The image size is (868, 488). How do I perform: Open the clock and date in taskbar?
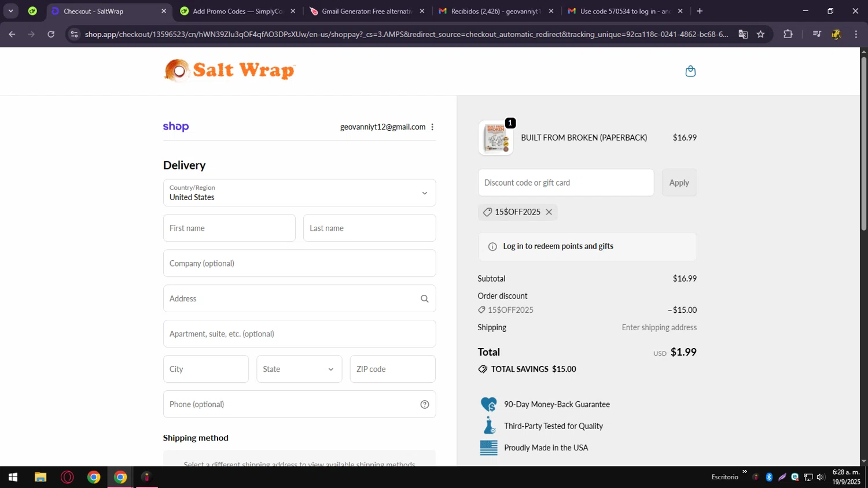846,477
